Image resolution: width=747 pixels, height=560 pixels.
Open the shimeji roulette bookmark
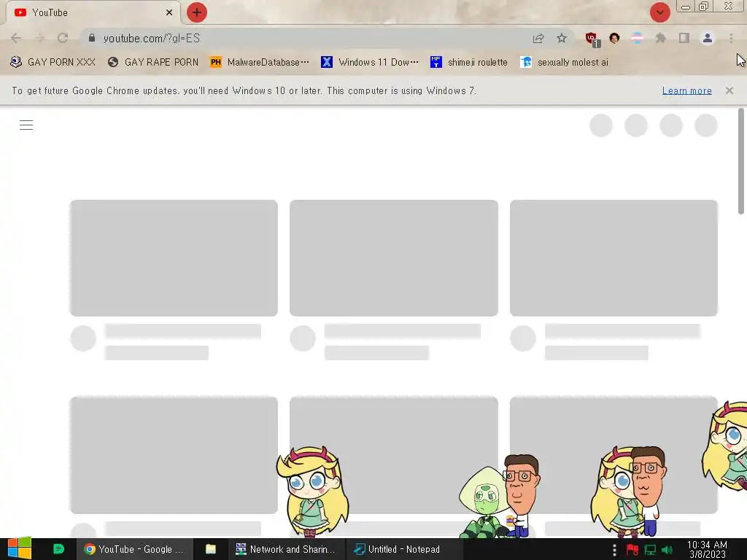point(469,63)
